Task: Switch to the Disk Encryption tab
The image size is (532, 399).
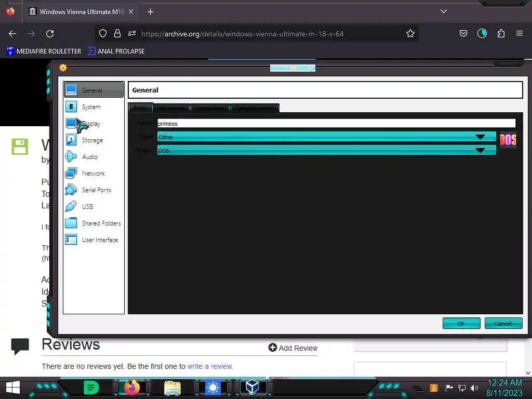Action: click(x=255, y=108)
